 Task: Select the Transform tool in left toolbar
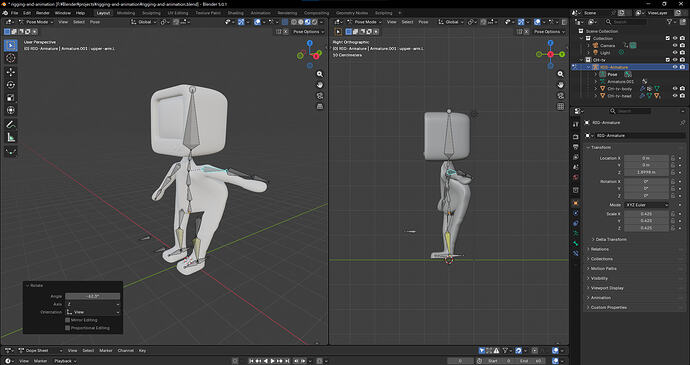(x=11, y=111)
